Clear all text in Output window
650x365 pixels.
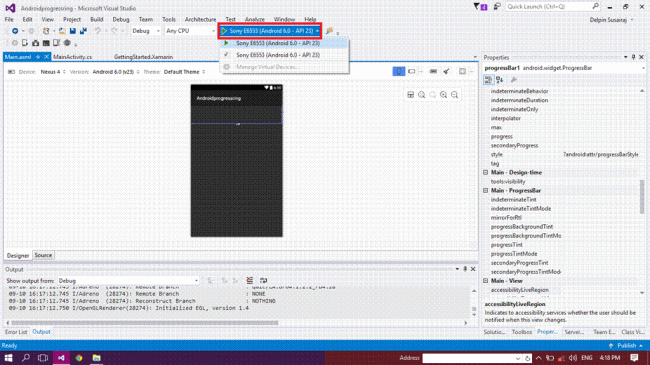(250, 280)
